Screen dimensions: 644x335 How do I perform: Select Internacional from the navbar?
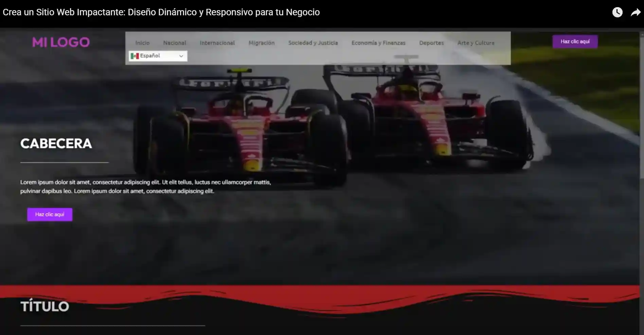(x=217, y=43)
